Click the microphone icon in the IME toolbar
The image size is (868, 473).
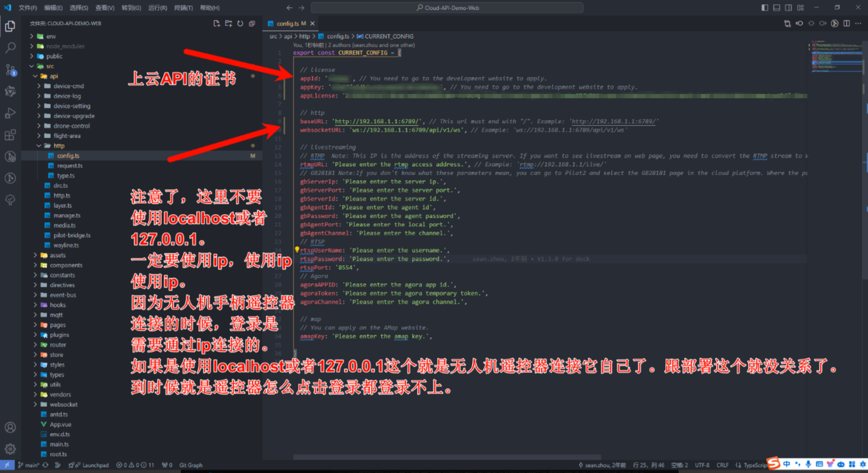pos(808,465)
